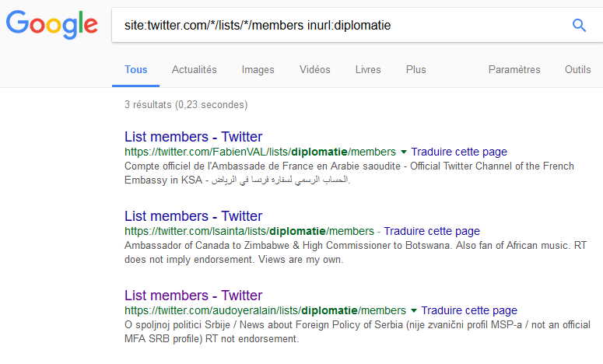Expand the dropdown arrow beside FabienVAL URL
The height and width of the screenshot is (364, 603).
[x=403, y=152]
